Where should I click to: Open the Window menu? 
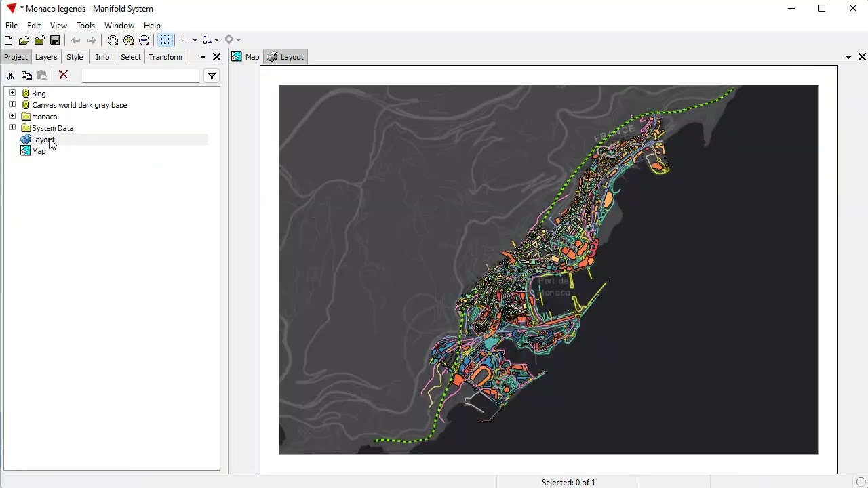(x=119, y=25)
